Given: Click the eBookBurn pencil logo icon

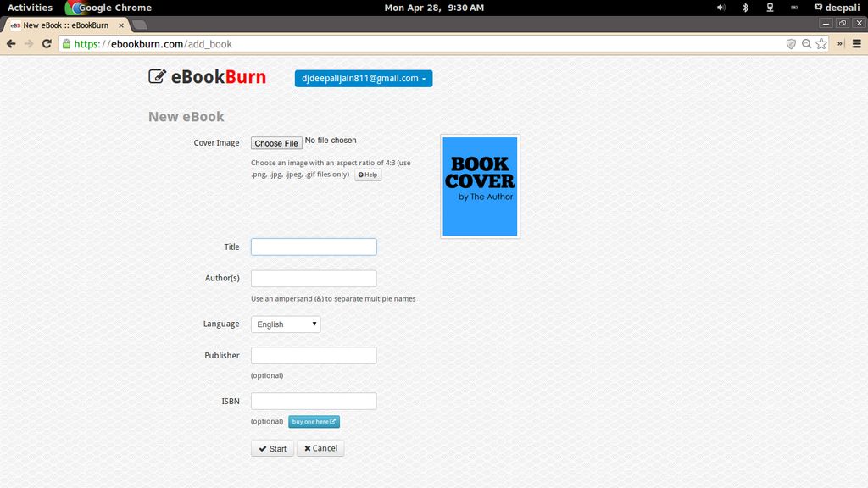Looking at the screenshot, I should (x=157, y=77).
